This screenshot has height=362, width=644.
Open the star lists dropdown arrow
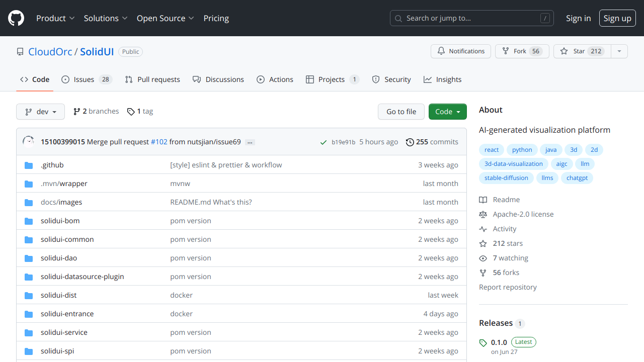619,51
